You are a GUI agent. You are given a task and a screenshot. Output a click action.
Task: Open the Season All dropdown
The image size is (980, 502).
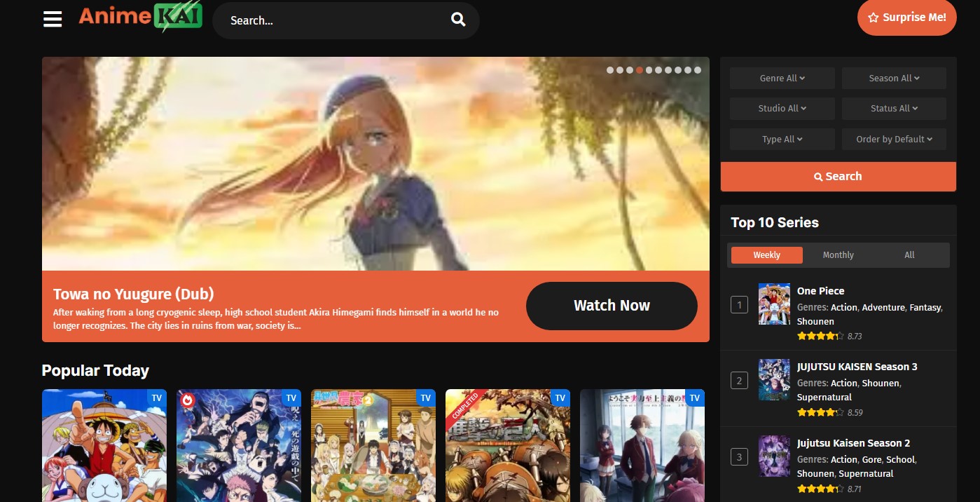[894, 78]
